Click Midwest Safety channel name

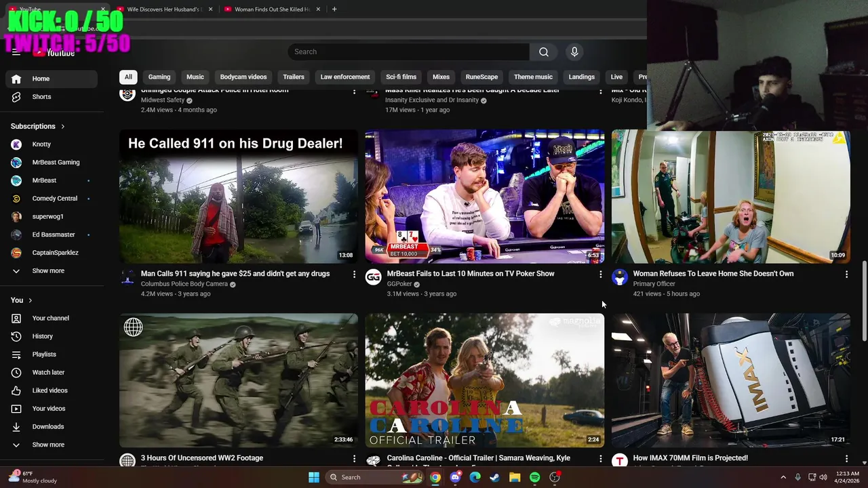[x=163, y=100]
